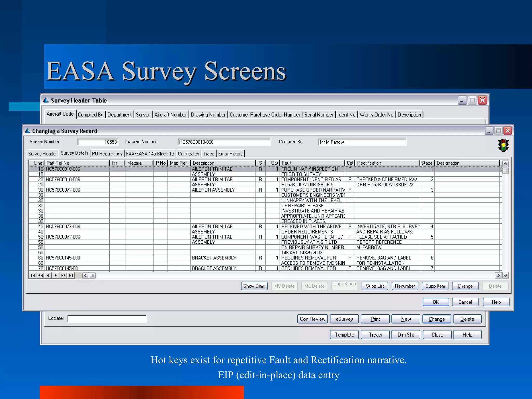Viewport: 532px width, 399px height.
Task: Confirm with the OK button
Action: (x=436, y=302)
